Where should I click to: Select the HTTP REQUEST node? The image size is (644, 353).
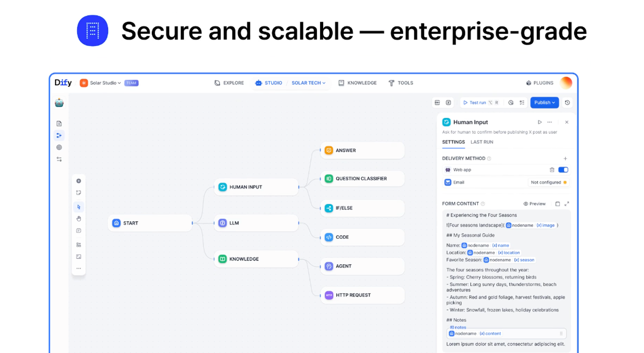click(362, 295)
